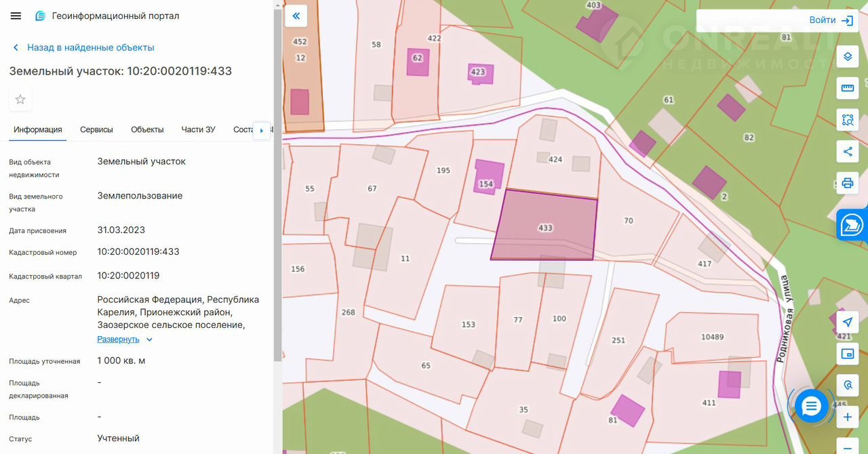Screen dimensions: 868x454
Task: Select parcel 424 on the map
Action: [555, 160]
